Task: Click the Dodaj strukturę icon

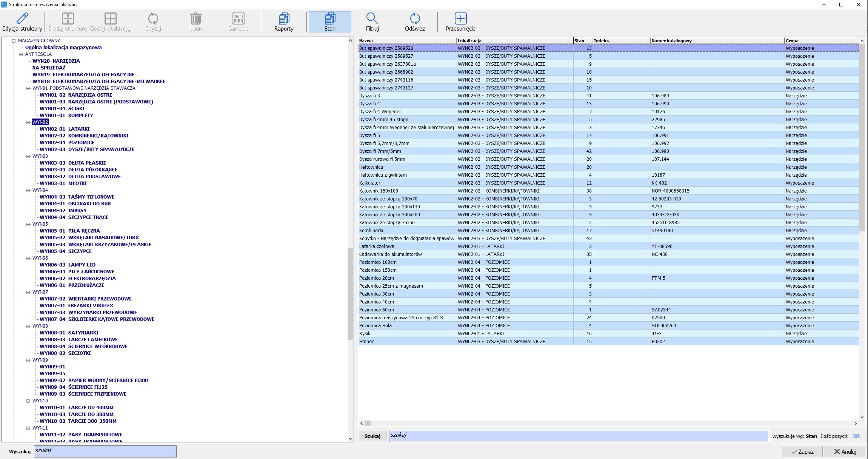Action: 68,18
